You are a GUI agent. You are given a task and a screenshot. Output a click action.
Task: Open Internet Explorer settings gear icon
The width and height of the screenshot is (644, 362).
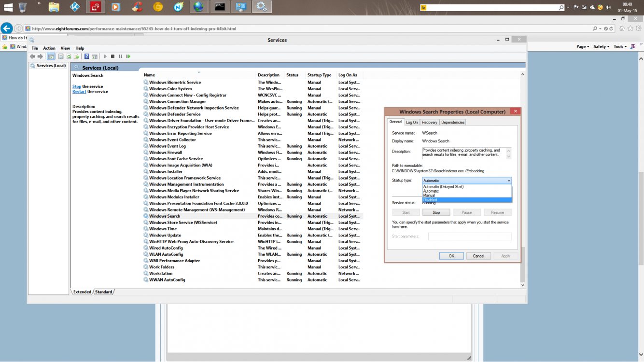639,28
